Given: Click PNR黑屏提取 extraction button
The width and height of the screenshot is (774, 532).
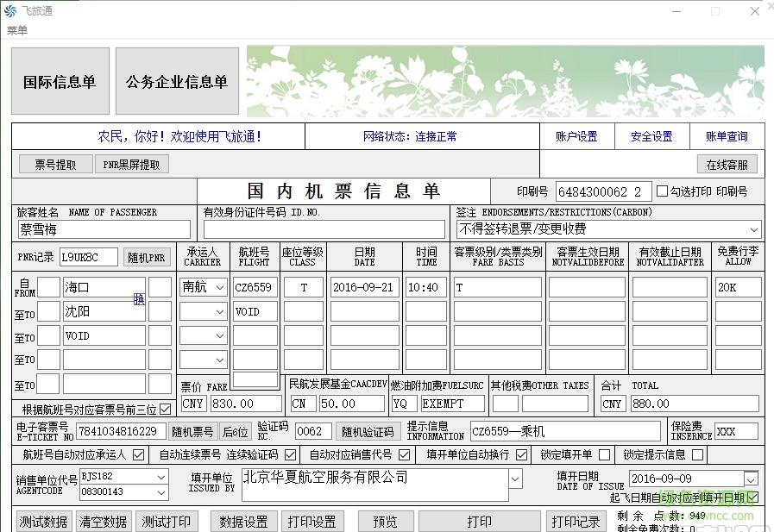Looking at the screenshot, I should tap(131, 164).
